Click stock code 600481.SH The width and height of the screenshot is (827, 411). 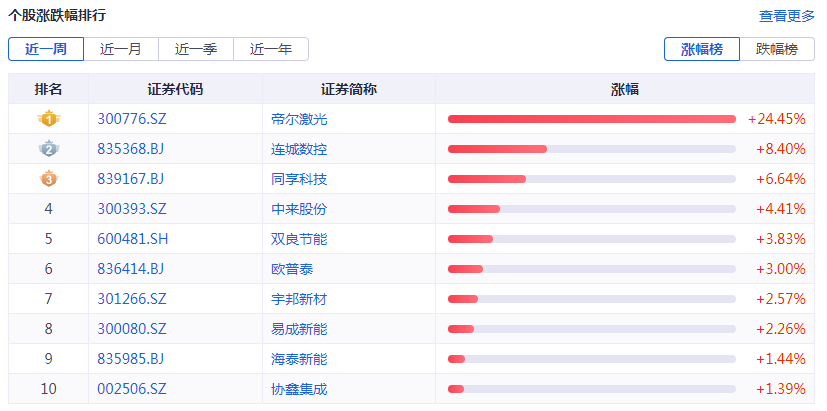point(132,239)
